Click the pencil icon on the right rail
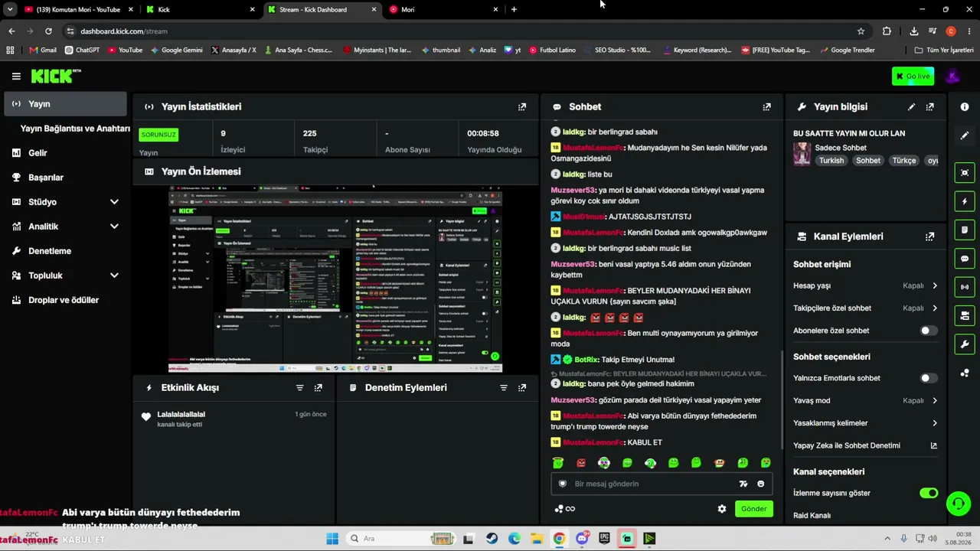980x551 pixels. 965,135
